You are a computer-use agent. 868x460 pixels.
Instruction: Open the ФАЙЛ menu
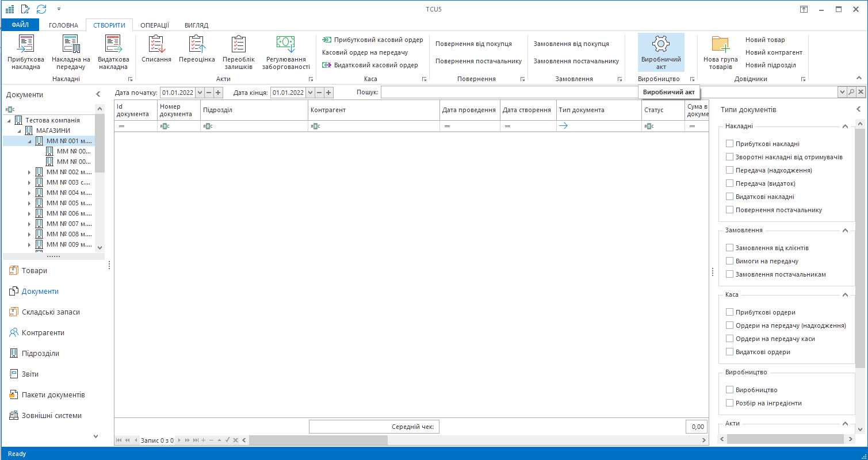(x=20, y=25)
